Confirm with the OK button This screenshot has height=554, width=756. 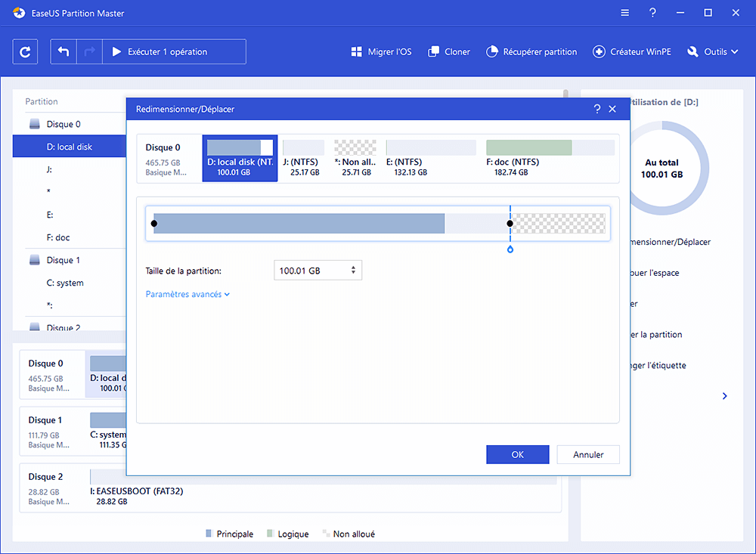[x=517, y=455]
